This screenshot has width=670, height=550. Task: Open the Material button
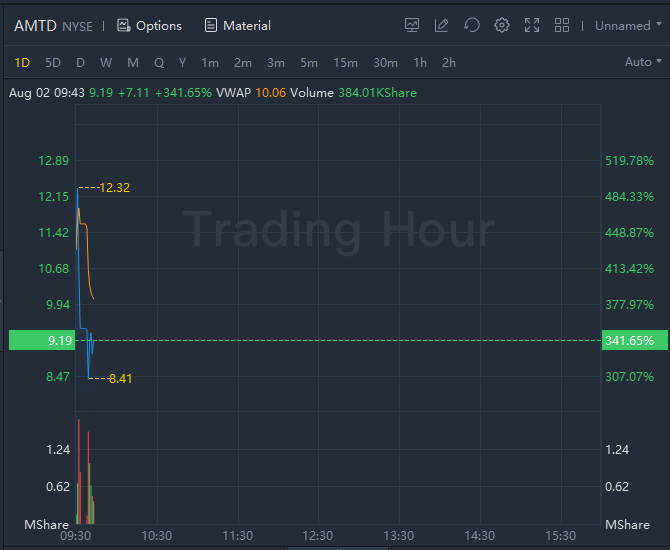pos(238,26)
